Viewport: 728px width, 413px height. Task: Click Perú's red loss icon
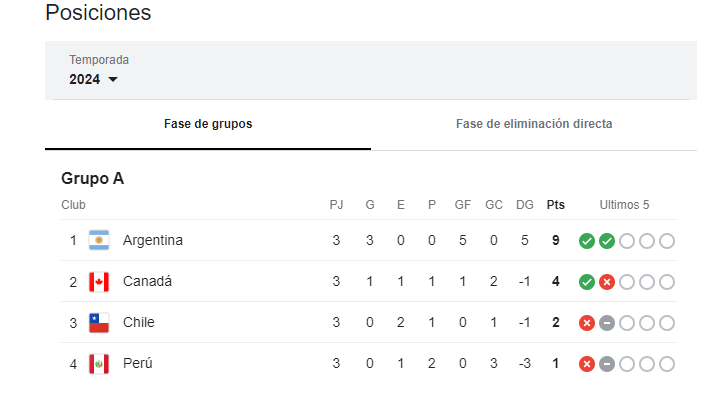pos(587,364)
